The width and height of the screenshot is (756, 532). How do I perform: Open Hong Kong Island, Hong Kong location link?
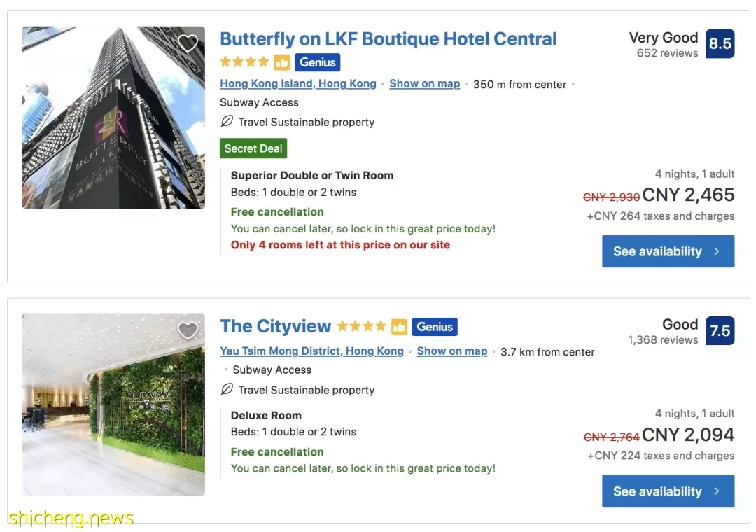pyautogui.click(x=298, y=83)
